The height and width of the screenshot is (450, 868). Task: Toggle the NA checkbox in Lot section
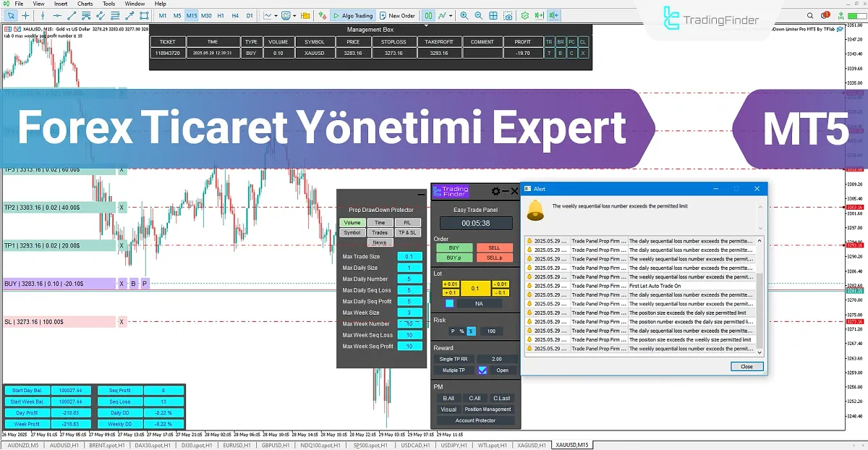[x=450, y=302]
